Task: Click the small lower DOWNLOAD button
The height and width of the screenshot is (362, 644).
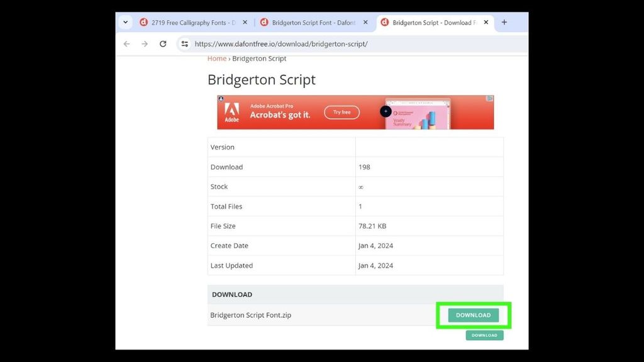Action: click(484, 336)
